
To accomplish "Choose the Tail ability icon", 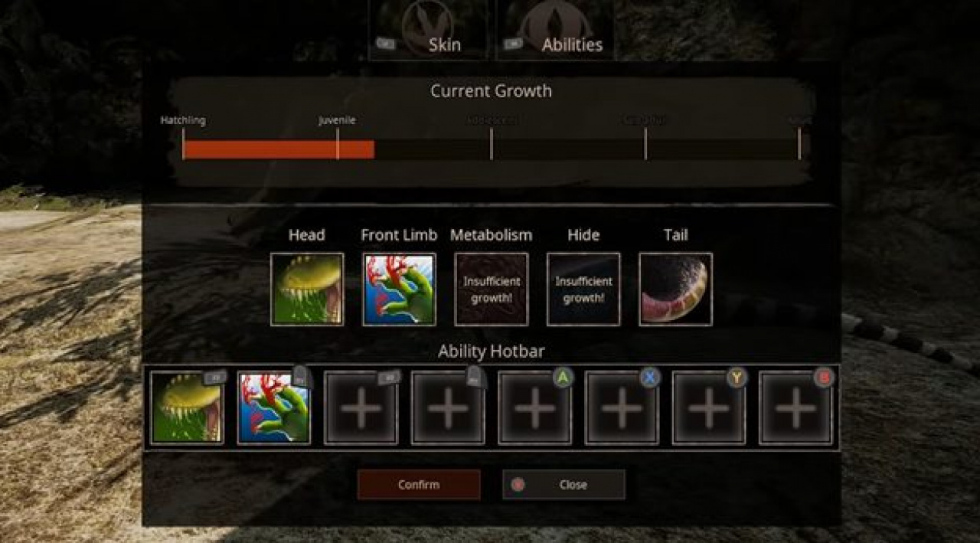I will (675, 289).
